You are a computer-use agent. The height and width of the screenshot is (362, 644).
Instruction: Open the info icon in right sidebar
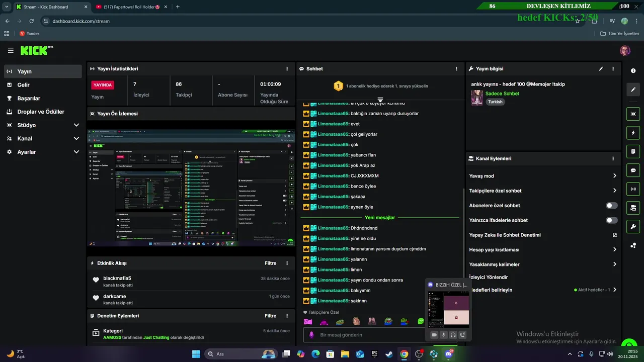pos(633,71)
